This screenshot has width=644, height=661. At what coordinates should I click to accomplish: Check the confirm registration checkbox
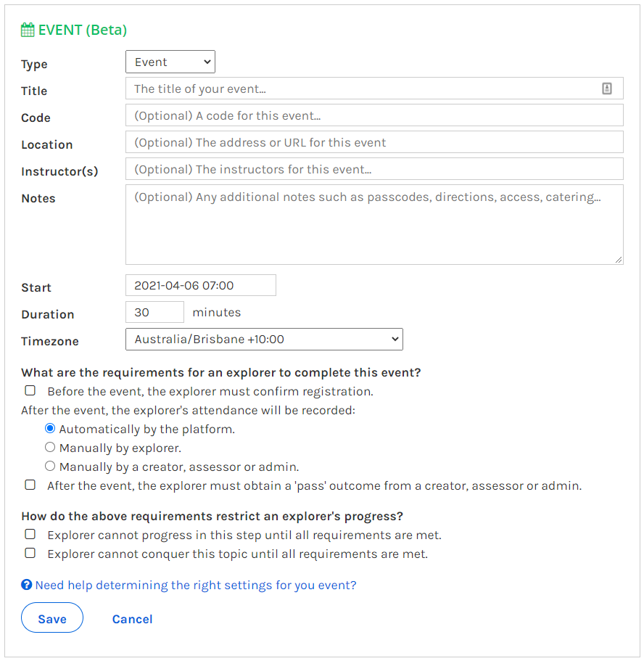tap(30, 391)
